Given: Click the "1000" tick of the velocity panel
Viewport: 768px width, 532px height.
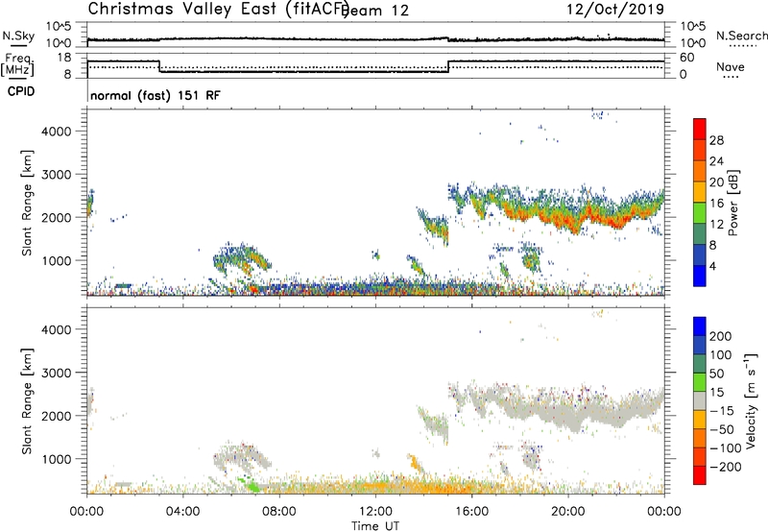Looking at the screenshot, I should (x=56, y=459).
